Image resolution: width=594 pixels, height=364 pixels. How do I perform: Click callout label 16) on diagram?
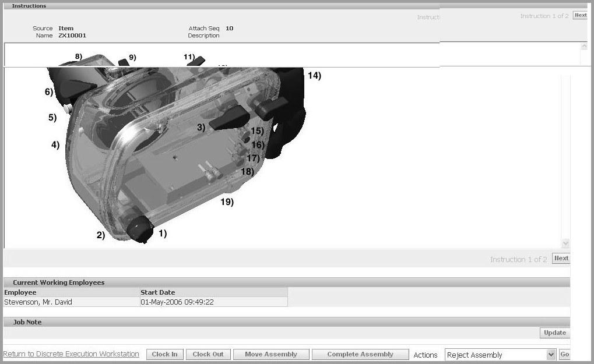[x=258, y=144]
